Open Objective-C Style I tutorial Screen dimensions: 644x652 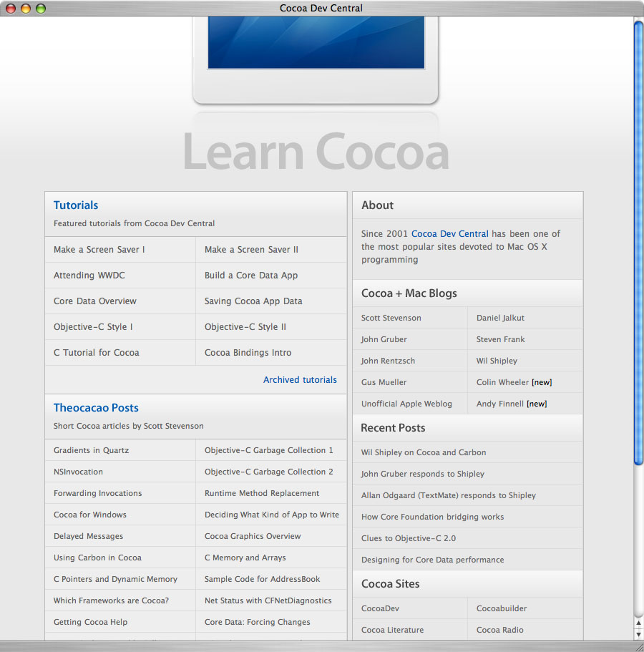[93, 327]
